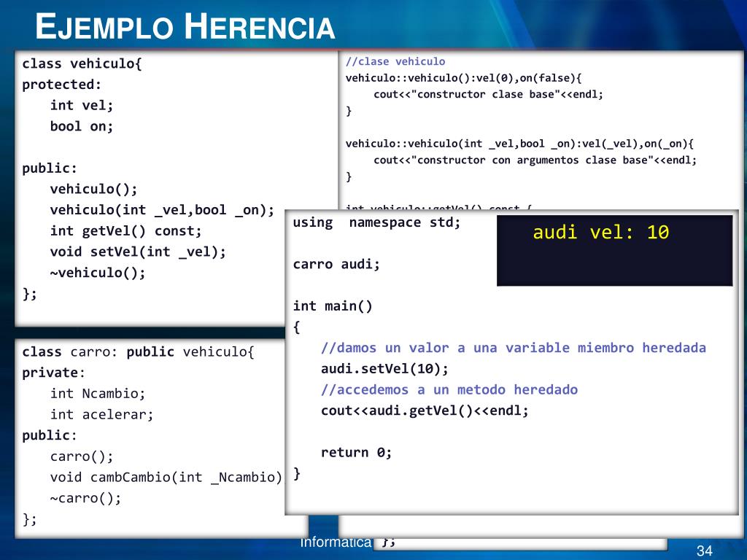Viewport: 747px width, 560px height.
Task: Click the slide title "Ejemplo Herencia"
Action: (185, 27)
